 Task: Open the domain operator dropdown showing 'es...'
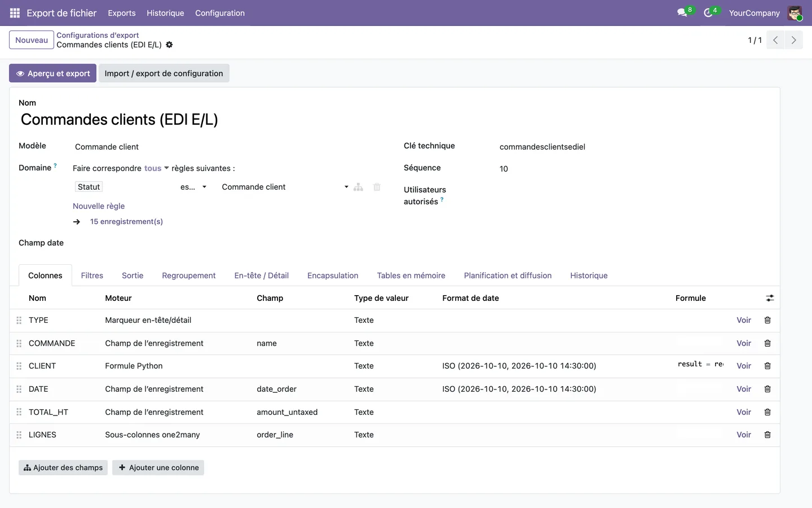193,187
